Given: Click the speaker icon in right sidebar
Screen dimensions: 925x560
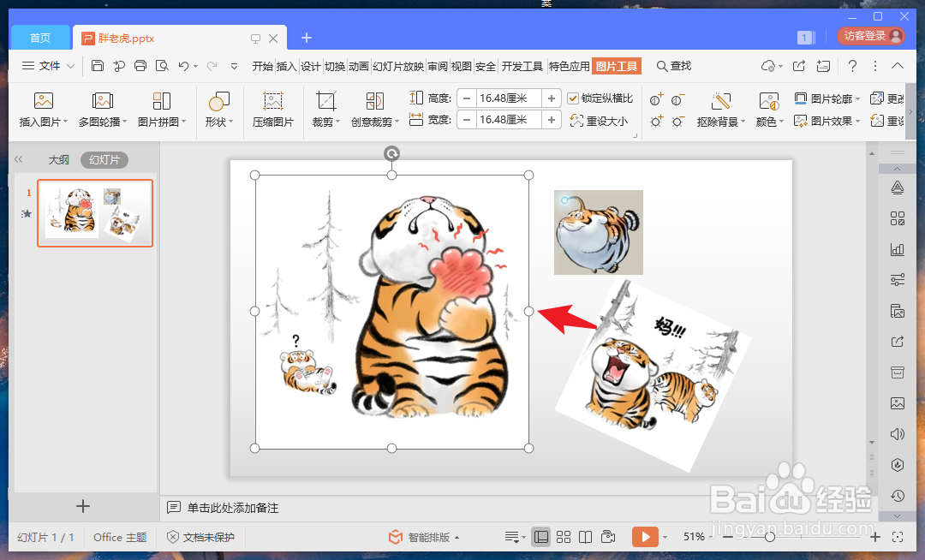Looking at the screenshot, I should tap(898, 434).
